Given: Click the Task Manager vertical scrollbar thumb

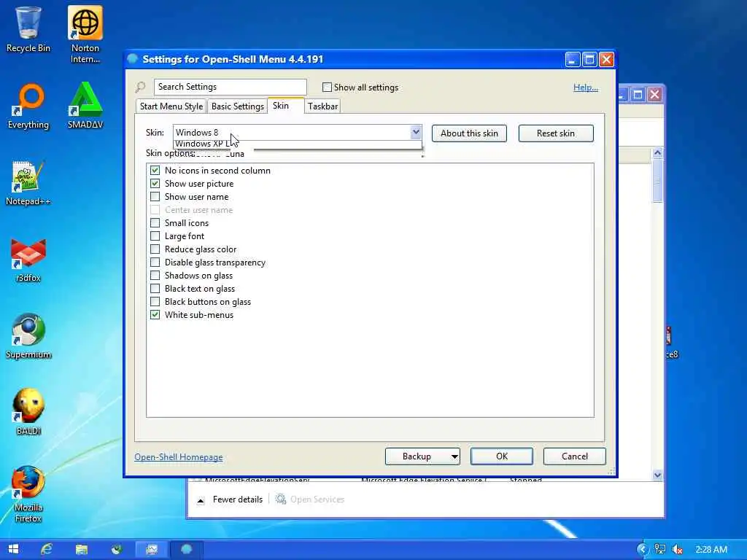Looking at the screenshot, I should click(657, 180).
